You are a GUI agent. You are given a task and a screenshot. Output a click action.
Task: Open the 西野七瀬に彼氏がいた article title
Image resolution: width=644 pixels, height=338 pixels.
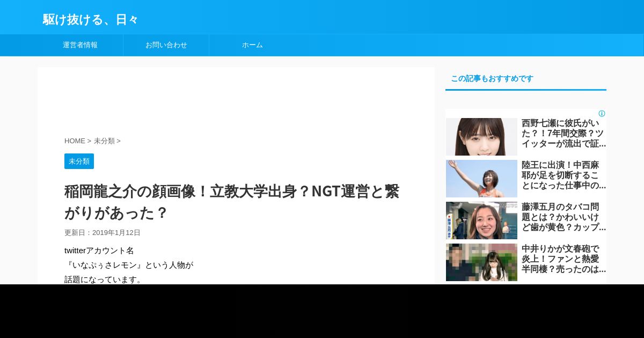tap(563, 134)
